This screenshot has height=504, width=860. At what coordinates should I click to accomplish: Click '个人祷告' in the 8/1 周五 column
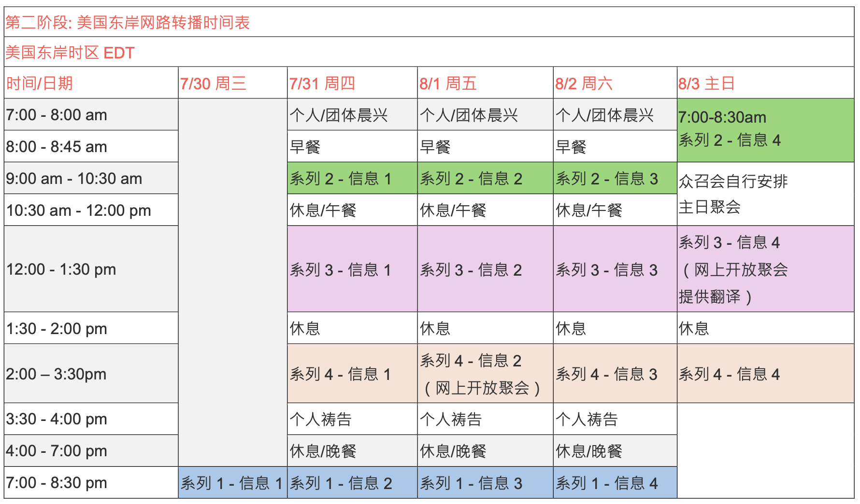(485, 419)
